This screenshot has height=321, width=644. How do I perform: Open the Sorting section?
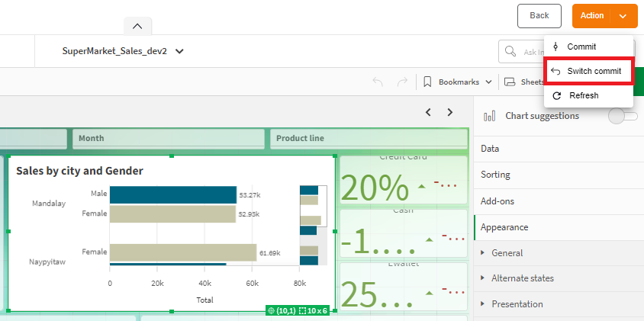click(x=559, y=175)
